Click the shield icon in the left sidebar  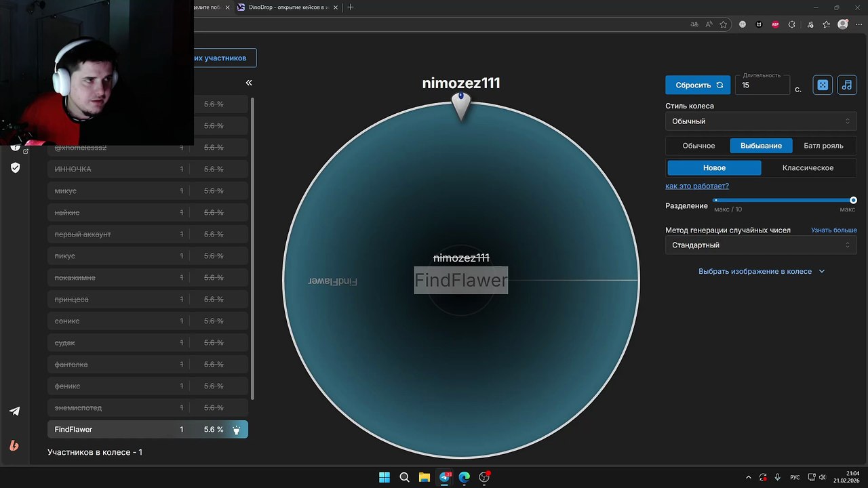coord(16,167)
